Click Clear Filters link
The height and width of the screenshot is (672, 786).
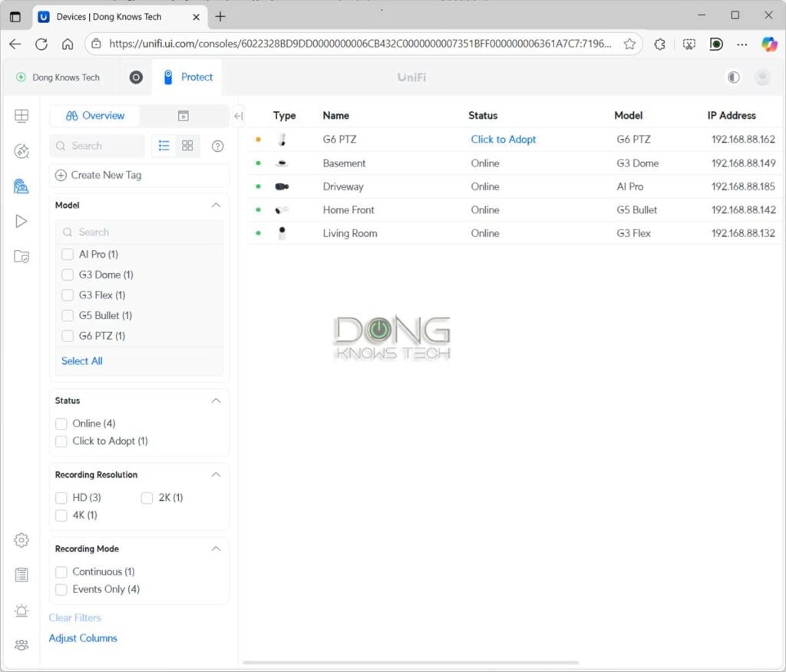[74, 618]
